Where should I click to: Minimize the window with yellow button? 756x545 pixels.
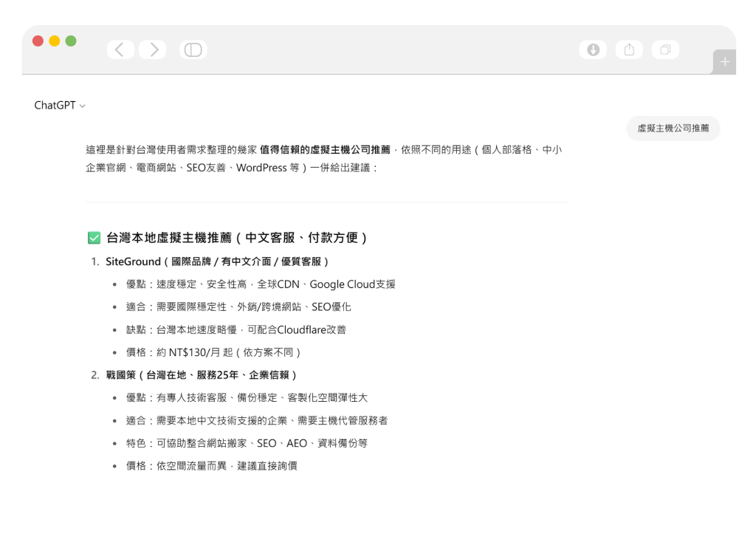[x=55, y=41]
